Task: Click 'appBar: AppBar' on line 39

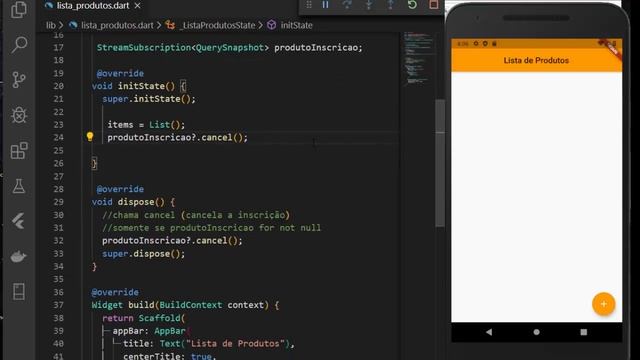Action: pyautogui.click(x=149, y=331)
